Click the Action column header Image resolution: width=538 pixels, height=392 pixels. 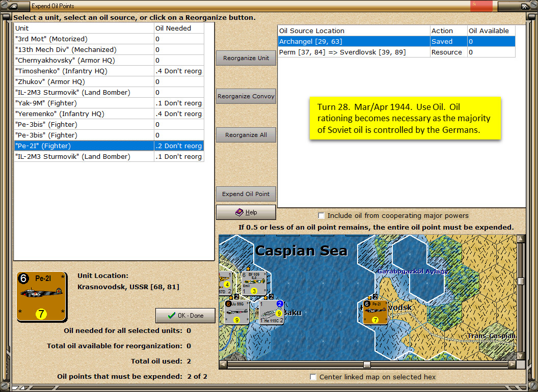click(x=449, y=31)
